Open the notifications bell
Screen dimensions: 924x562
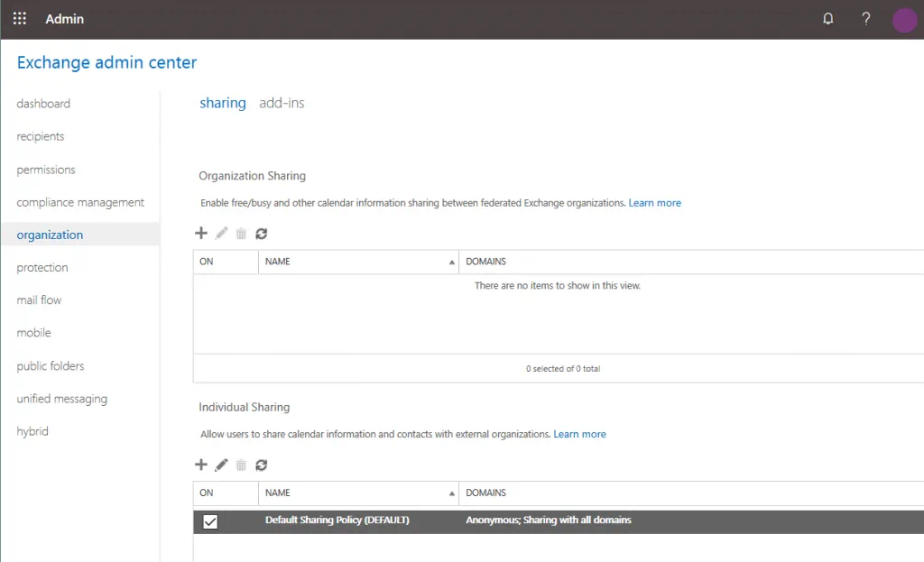click(828, 19)
